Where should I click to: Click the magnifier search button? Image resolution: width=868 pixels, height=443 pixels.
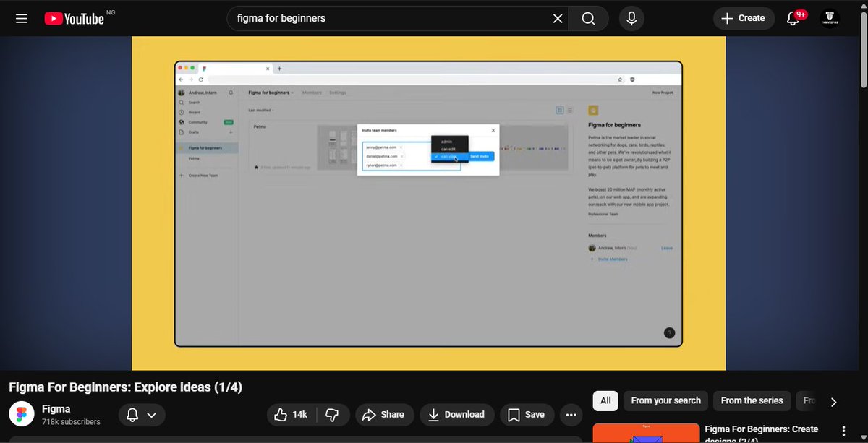point(588,18)
